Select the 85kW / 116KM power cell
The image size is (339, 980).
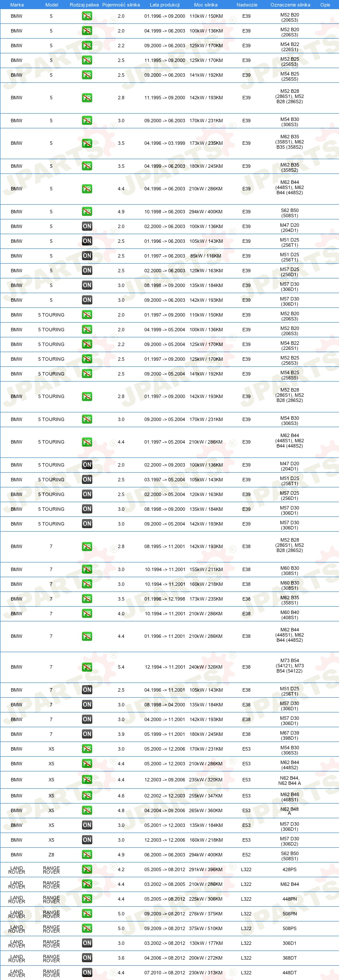click(206, 256)
